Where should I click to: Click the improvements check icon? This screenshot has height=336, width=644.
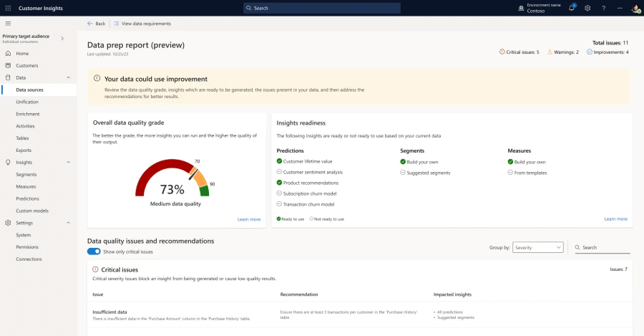(x=590, y=52)
